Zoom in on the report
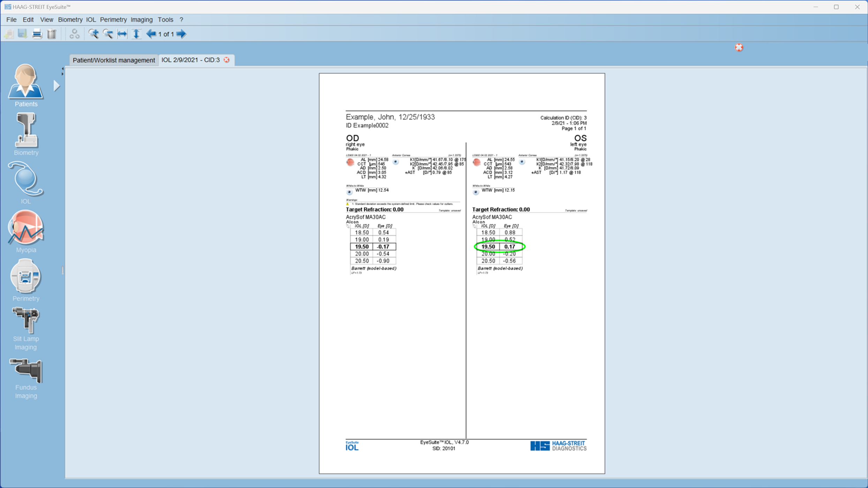868x488 pixels. tap(93, 34)
